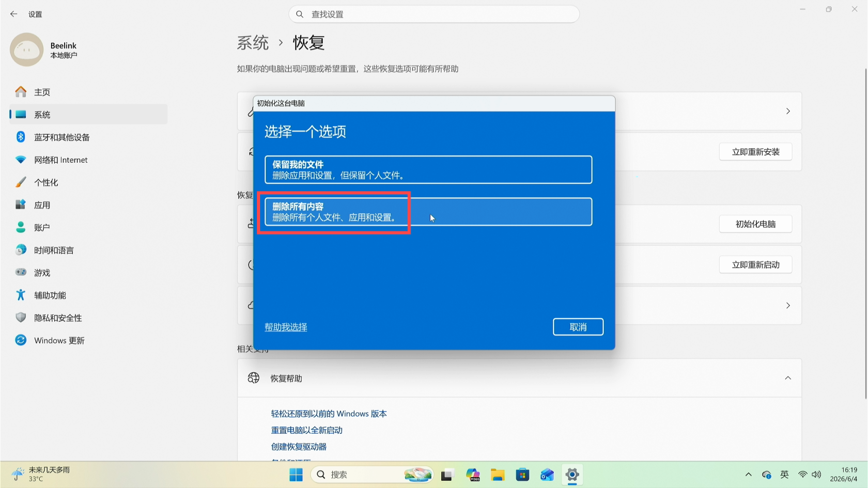Open the Windows Start menu
The width and height of the screenshot is (868, 488).
tap(296, 475)
